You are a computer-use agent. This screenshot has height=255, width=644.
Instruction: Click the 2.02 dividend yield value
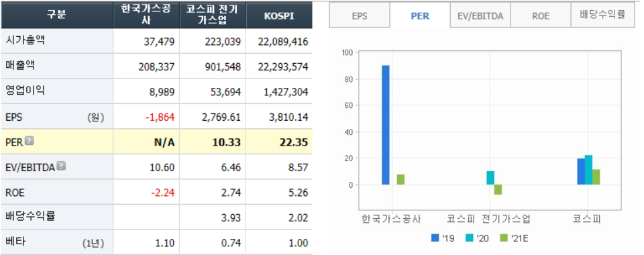pos(298,217)
